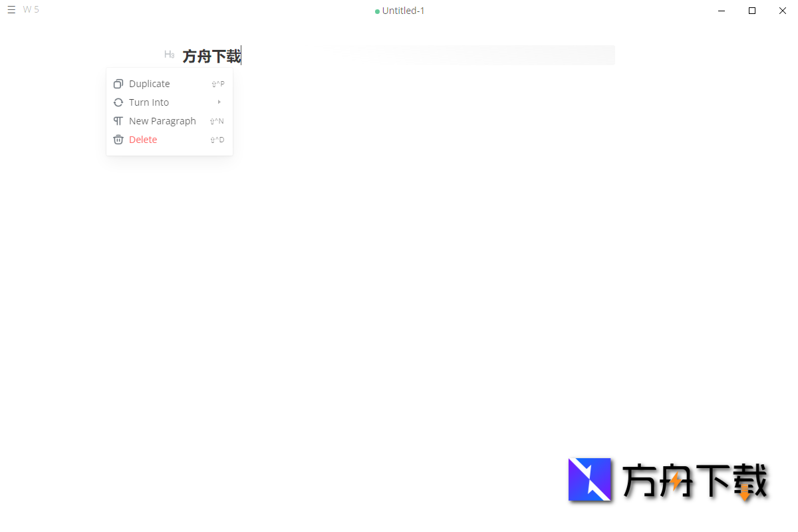Click the Delete shortcut label ⇧^D
The height and width of the screenshot is (532, 798).
pos(217,139)
